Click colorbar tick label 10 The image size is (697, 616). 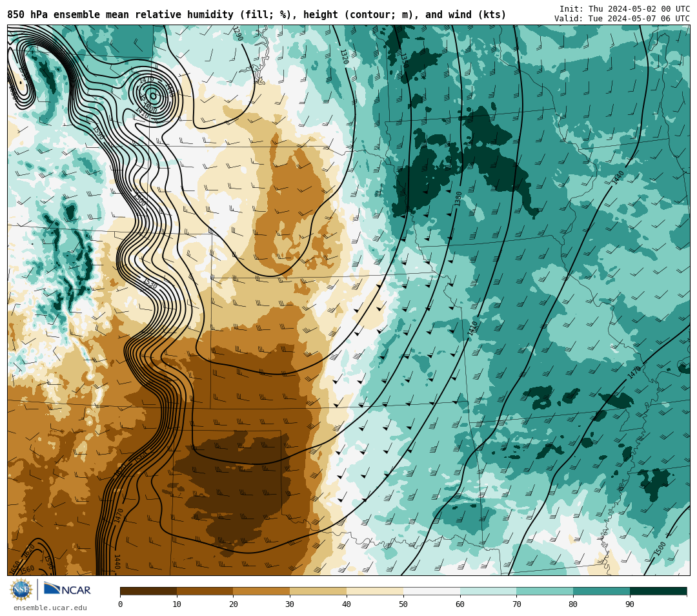pos(177,604)
